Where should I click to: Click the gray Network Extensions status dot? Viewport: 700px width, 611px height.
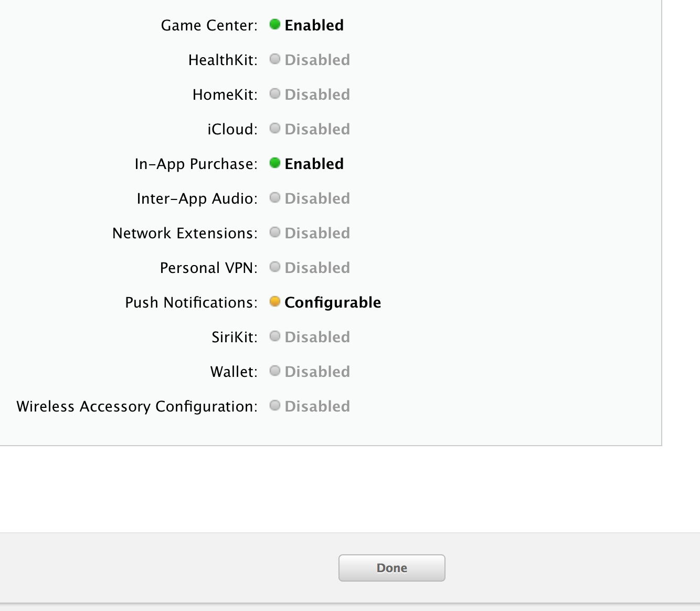click(274, 232)
